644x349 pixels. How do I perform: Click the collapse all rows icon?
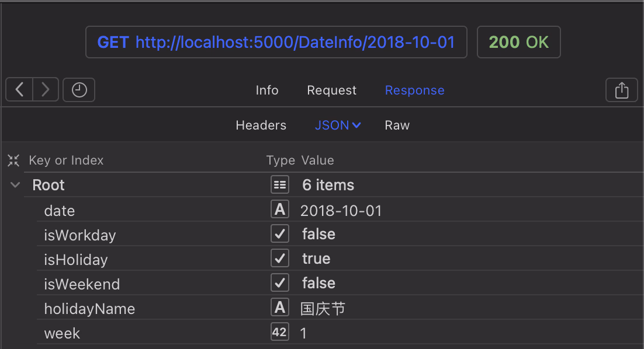click(13, 160)
